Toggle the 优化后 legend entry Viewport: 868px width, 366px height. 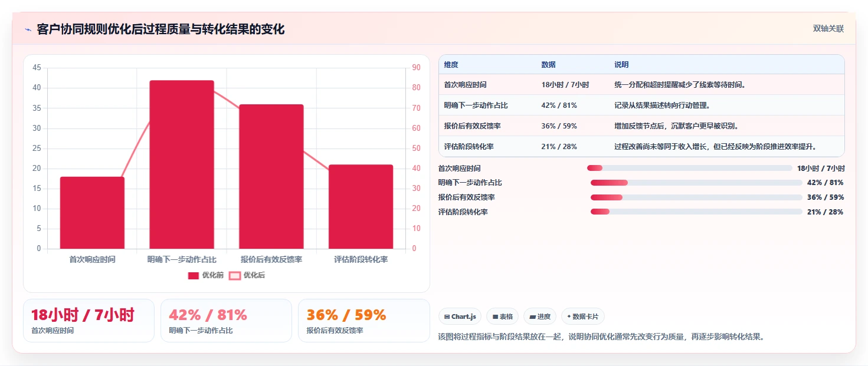pos(247,275)
